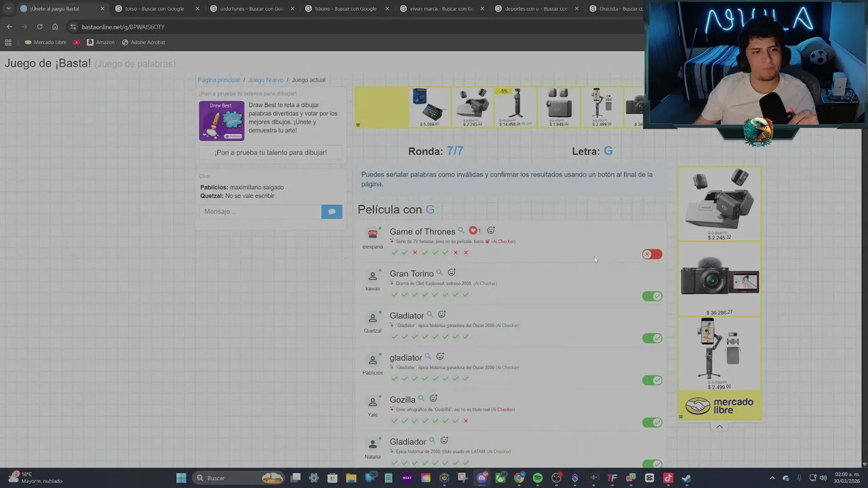868x488 pixels.
Task: Search 'Gran Torino' with magnifier icon
Action: click(x=439, y=272)
